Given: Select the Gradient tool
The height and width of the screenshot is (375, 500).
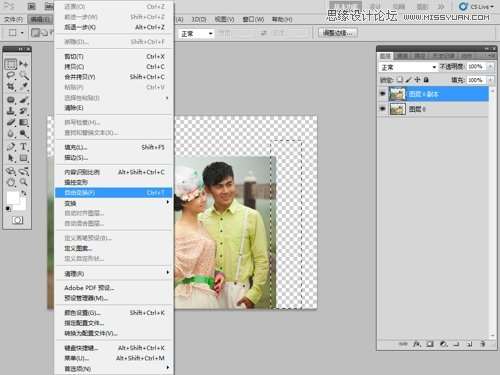Looking at the screenshot, I should [24, 122].
